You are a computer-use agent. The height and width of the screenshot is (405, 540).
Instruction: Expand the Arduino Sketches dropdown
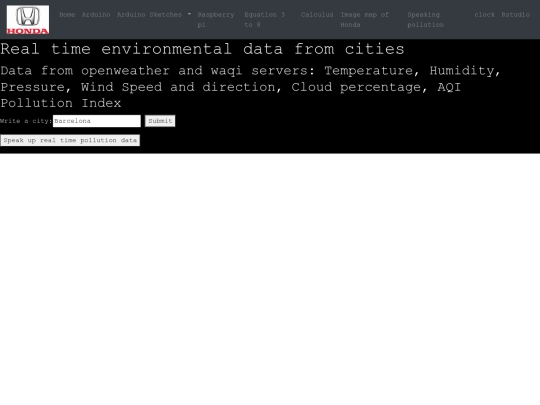tap(154, 15)
